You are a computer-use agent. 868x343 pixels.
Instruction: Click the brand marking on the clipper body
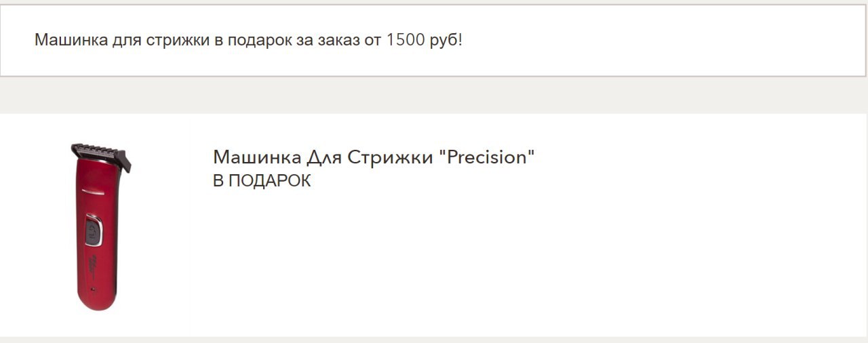click(94, 262)
